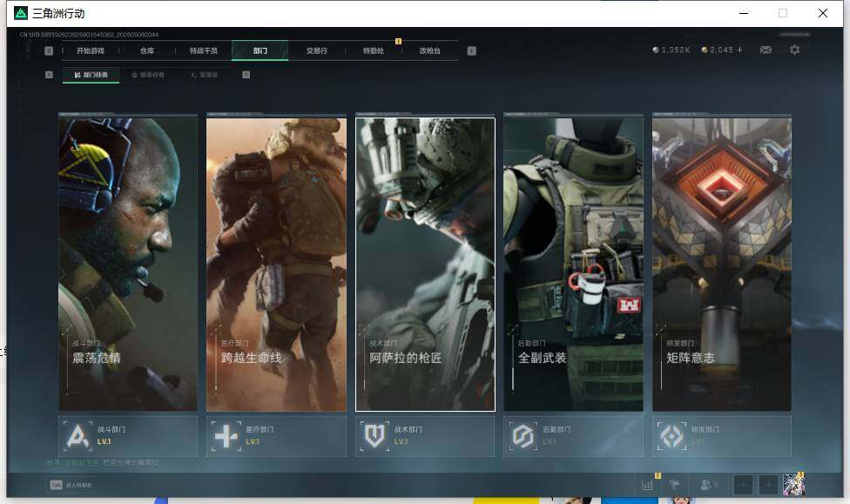Screen dimensions: 850x504
Task: Select the 战斗部门 LV.1 label
Action: 105,441
